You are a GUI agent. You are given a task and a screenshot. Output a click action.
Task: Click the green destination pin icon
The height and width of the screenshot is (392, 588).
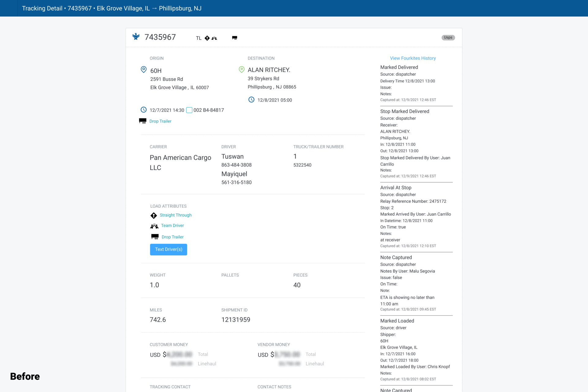[241, 70]
